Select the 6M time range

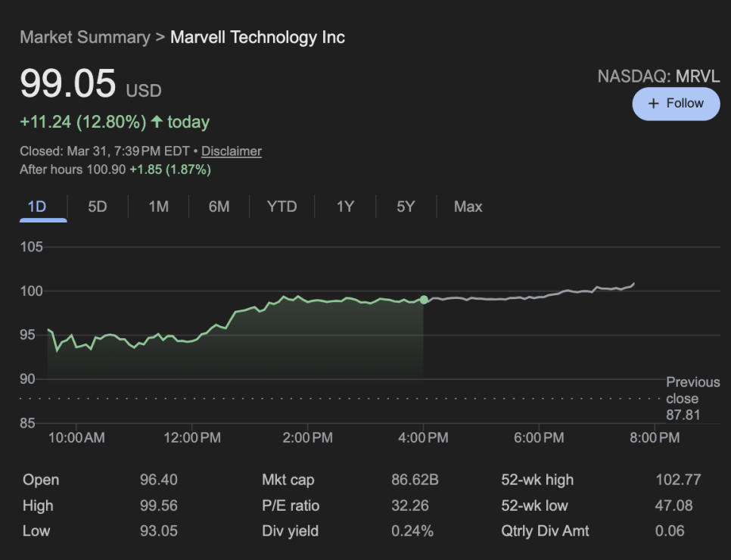[219, 207]
